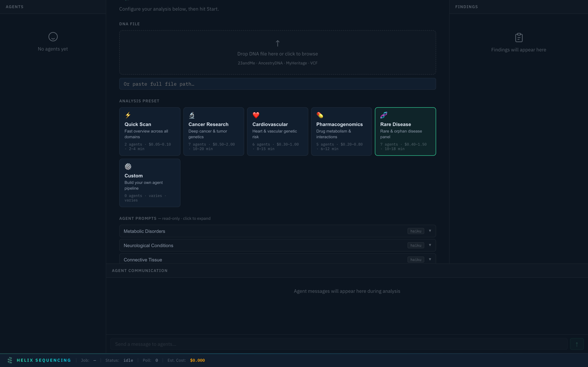Click the clipboard icon in Findings panel

click(x=519, y=38)
